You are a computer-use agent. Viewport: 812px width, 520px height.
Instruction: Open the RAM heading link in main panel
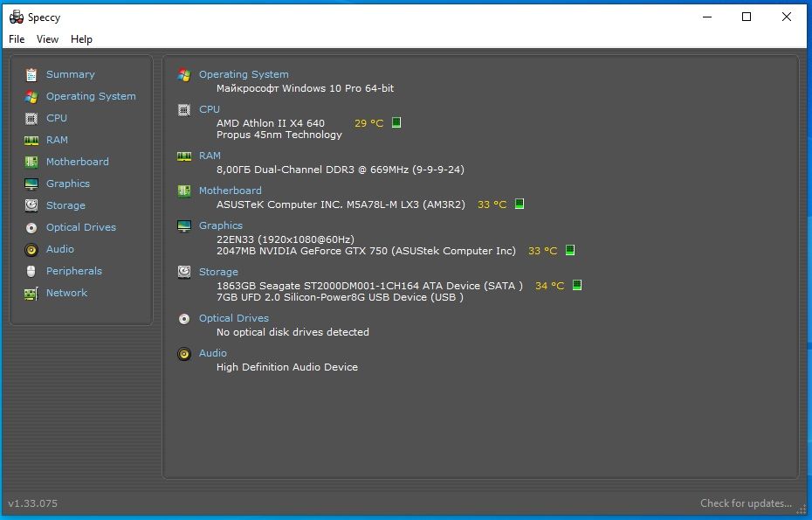[x=210, y=155]
